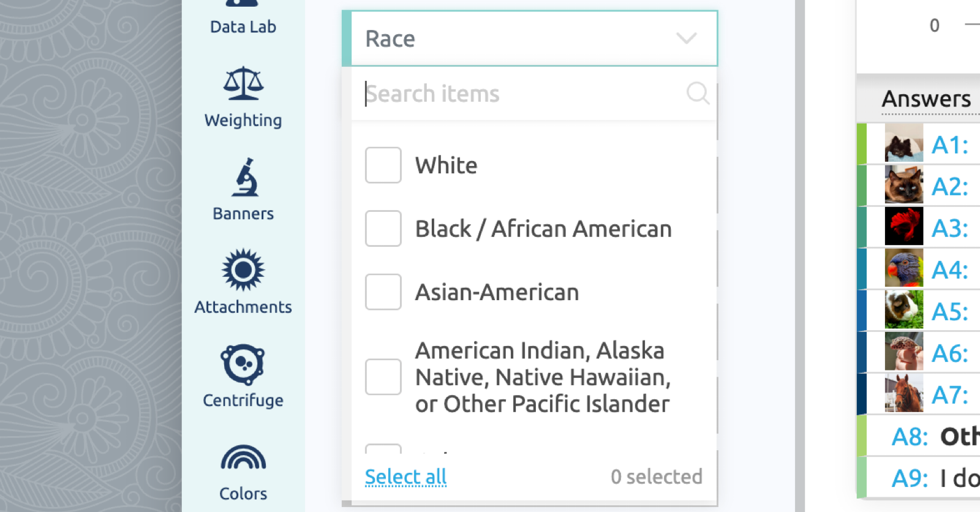The width and height of the screenshot is (980, 512).
Task: Click the A4 answer color bar
Action: click(862, 268)
